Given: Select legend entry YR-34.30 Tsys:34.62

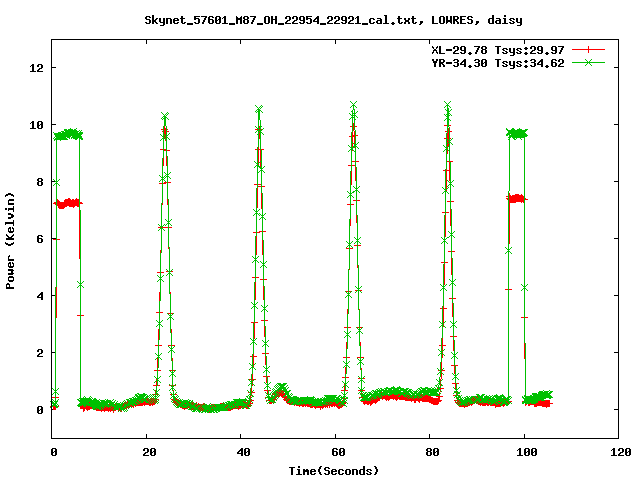Looking at the screenshot, I should 498,63.
